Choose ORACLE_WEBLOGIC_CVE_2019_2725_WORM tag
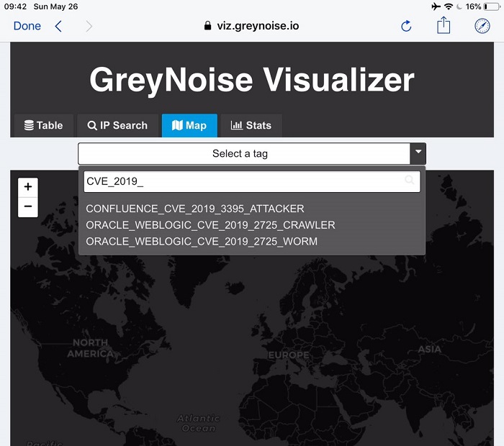Screen dimensions: 504x446 202,242
